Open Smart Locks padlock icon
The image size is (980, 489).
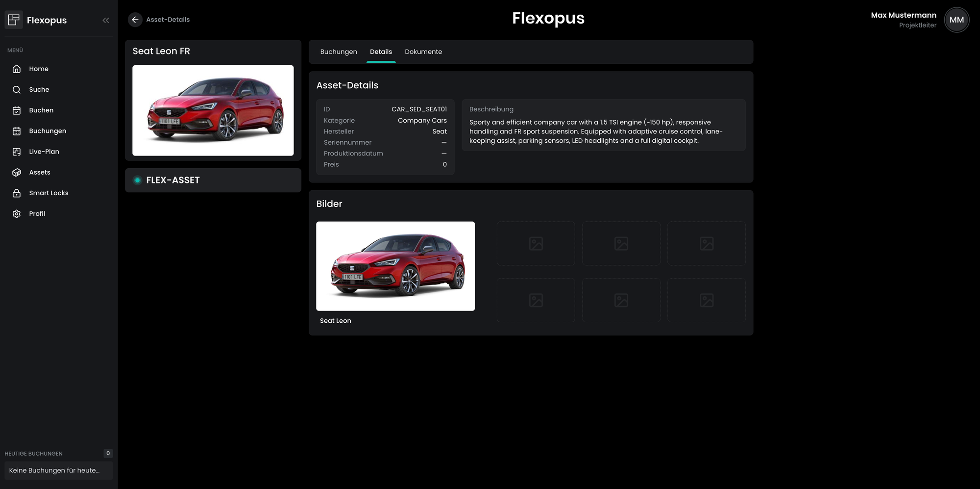[17, 193]
